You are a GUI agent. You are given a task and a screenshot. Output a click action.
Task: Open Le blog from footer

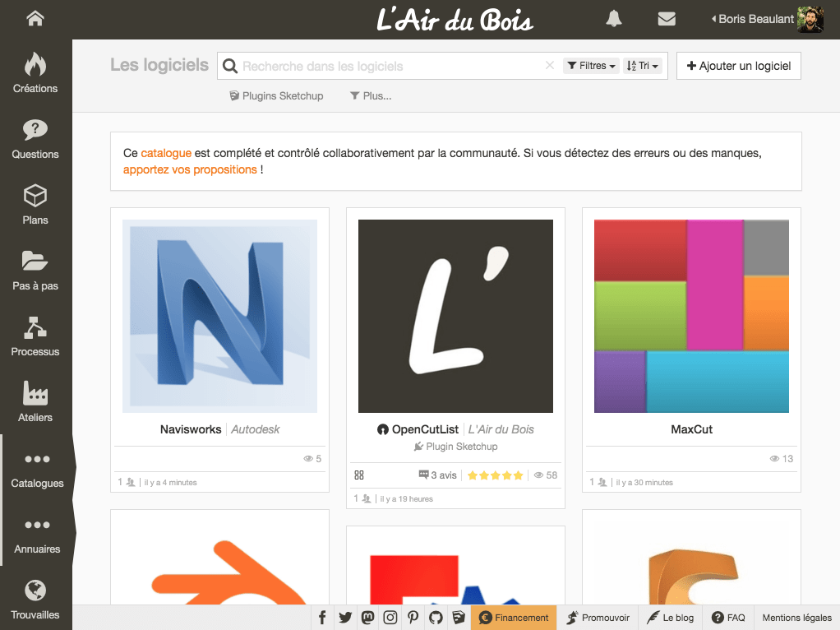tap(670, 618)
